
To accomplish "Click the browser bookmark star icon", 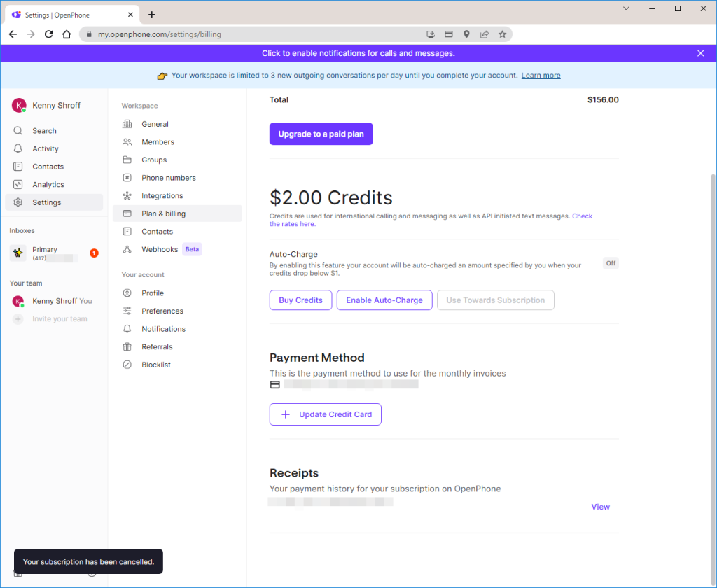I will click(x=502, y=34).
